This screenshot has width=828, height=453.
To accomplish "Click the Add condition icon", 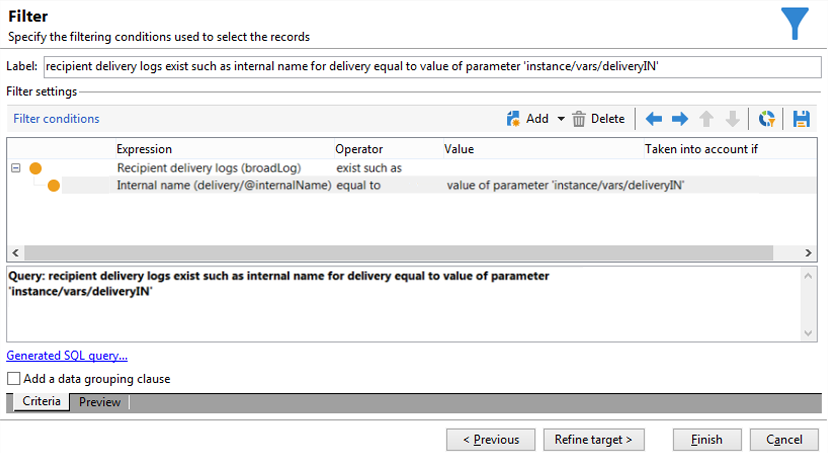I will pos(515,119).
